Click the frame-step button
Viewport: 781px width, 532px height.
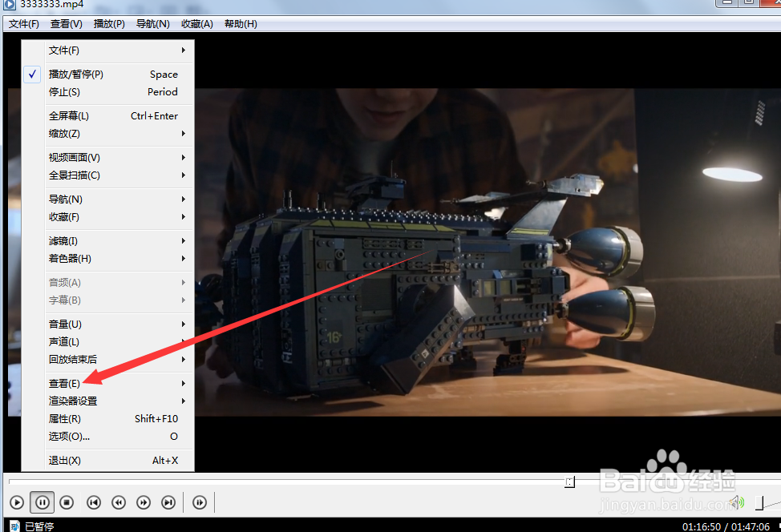tap(199, 502)
